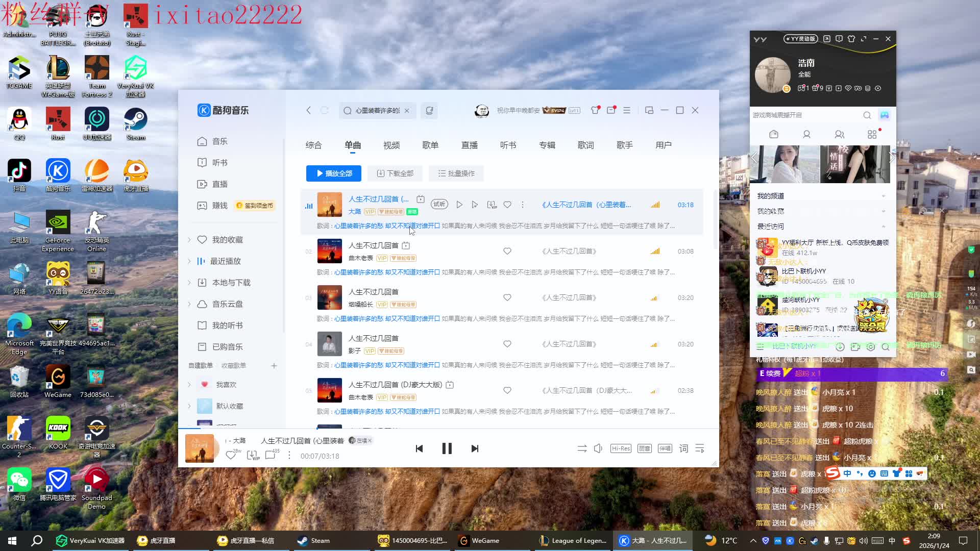
Task: Switch to the 歌手 search tab
Action: pyautogui.click(x=624, y=145)
